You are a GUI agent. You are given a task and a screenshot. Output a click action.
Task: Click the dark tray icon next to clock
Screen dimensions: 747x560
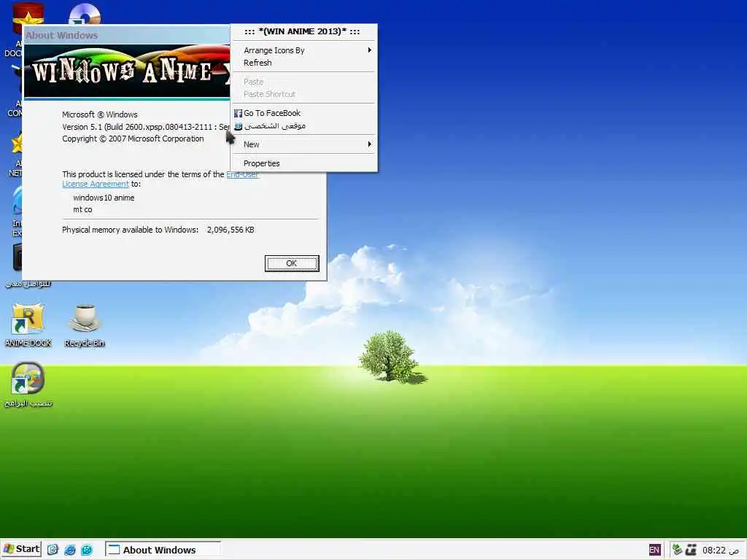coord(691,550)
